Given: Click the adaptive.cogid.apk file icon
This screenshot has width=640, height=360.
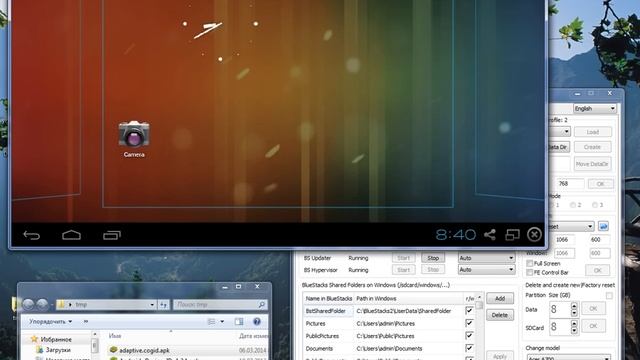Looking at the screenshot, I should click(113, 350).
